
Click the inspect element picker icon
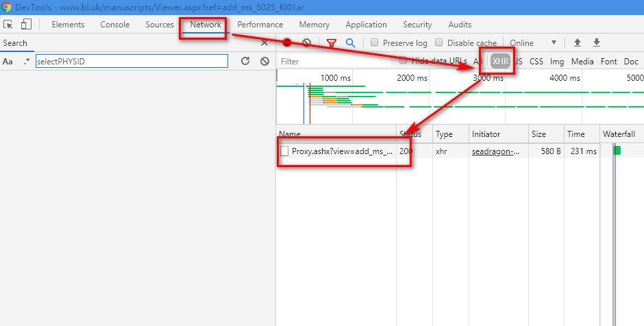pyautogui.click(x=8, y=25)
